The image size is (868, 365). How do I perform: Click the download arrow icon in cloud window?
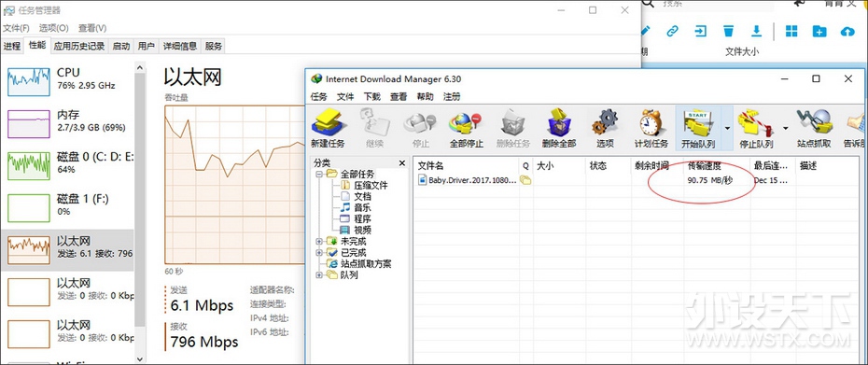tap(756, 31)
